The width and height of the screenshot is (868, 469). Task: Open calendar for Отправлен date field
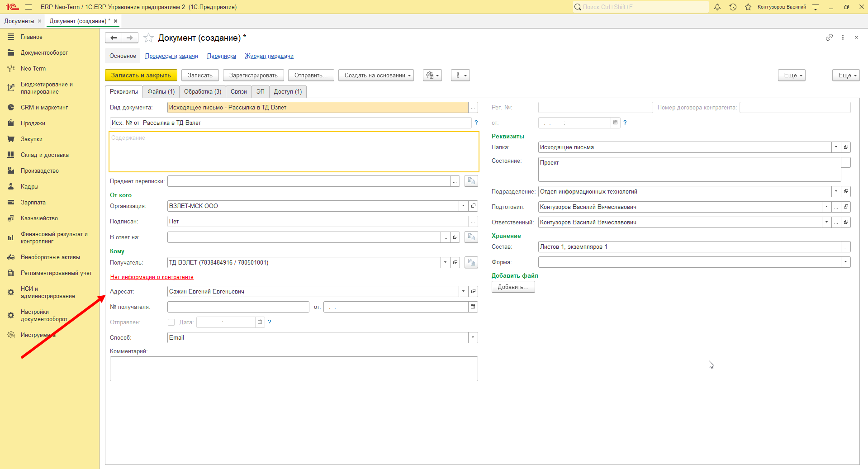260,322
